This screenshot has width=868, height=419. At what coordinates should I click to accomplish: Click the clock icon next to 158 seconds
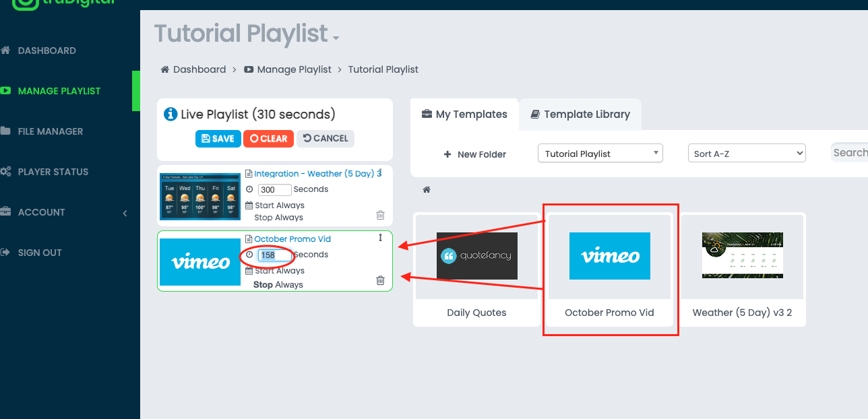pyautogui.click(x=249, y=255)
